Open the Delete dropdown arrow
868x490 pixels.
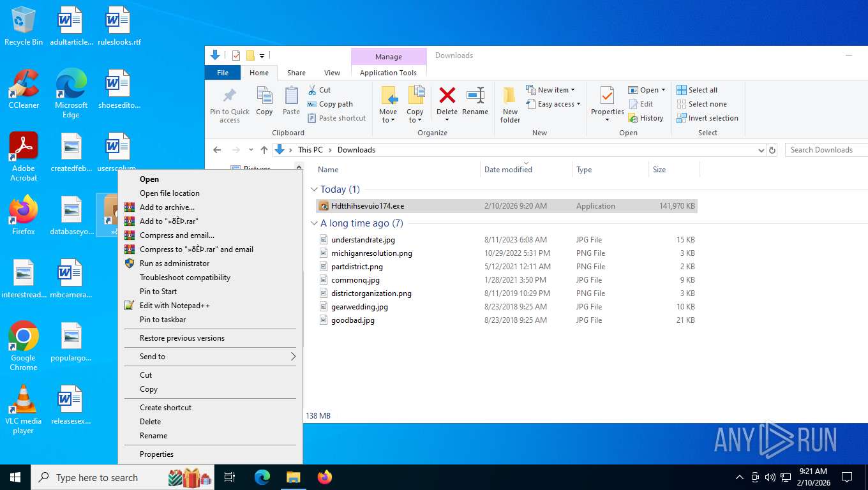click(x=447, y=120)
